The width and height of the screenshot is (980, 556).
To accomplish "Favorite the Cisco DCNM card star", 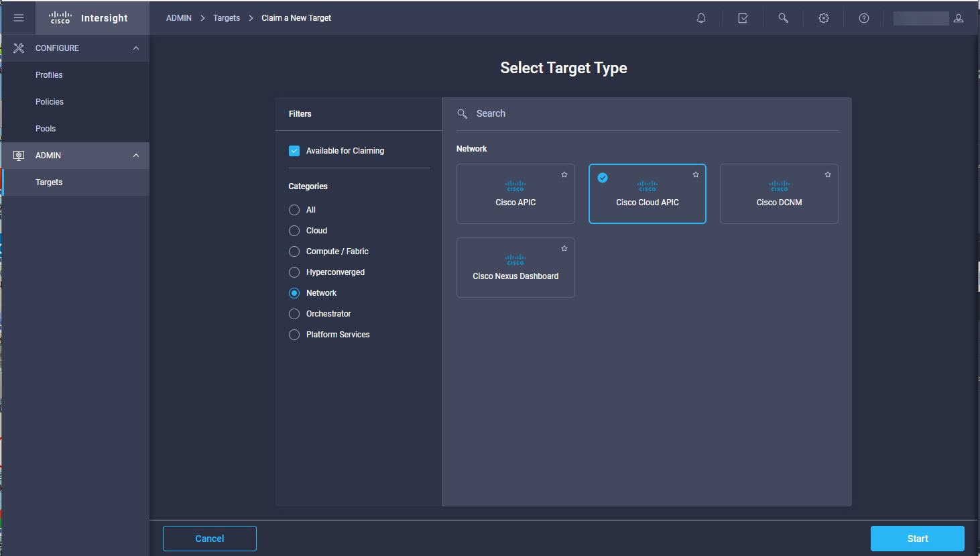I will pyautogui.click(x=828, y=174).
